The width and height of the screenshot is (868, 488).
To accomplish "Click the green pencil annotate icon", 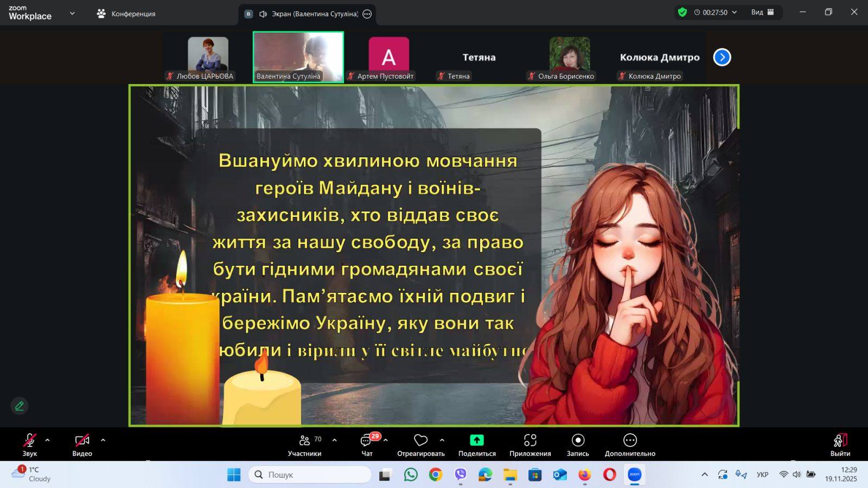I will click(20, 406).
